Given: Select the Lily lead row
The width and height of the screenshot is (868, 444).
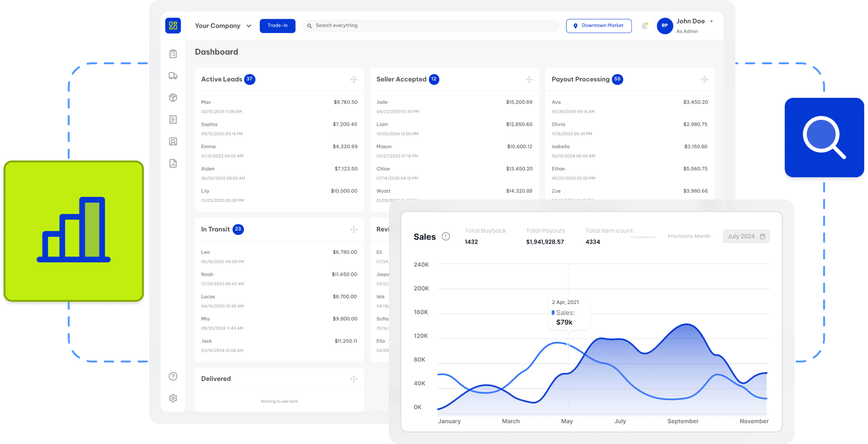Looking at the screenshot, I should (x=279, y=196).
